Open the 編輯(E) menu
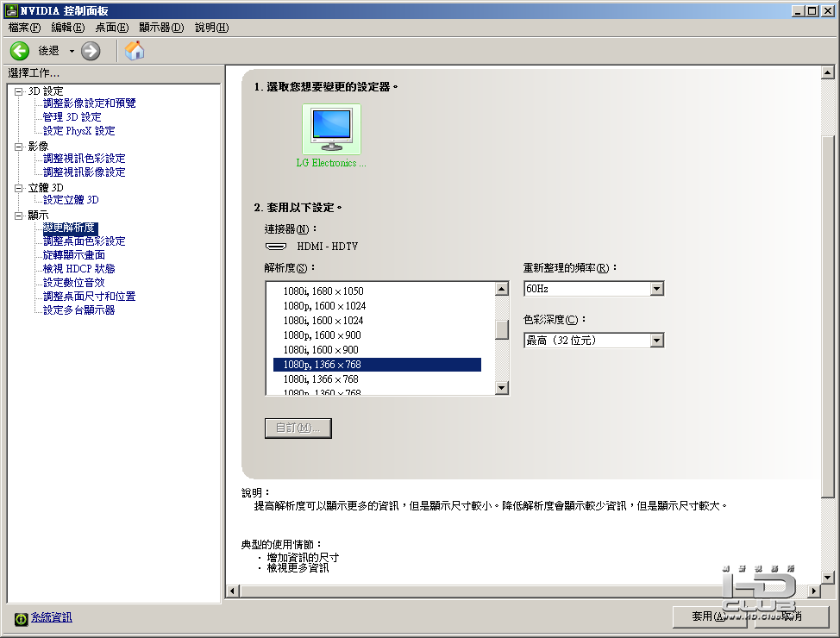 [68, 28]
